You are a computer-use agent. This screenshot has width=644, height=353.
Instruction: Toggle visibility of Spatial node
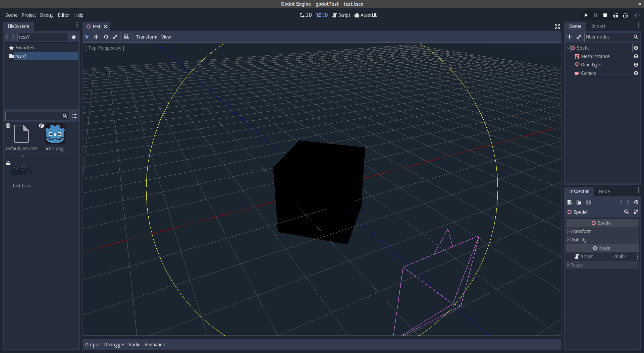636,48
